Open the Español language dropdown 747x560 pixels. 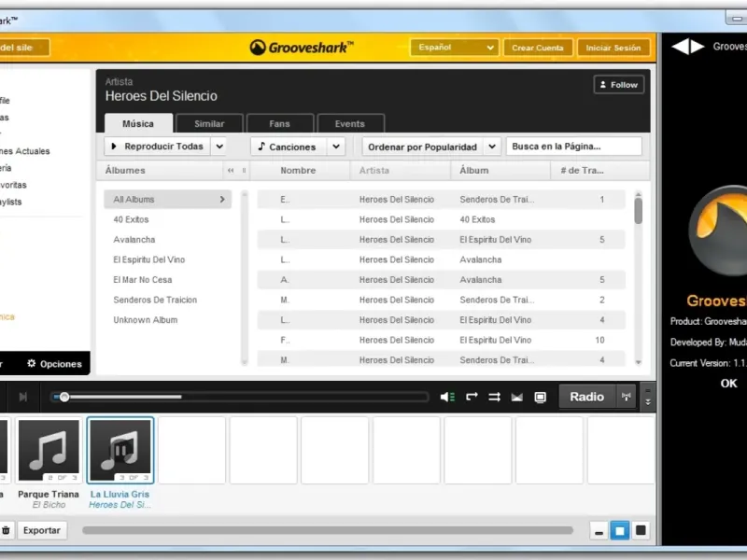pyautogui.click(x=454, y=48)
